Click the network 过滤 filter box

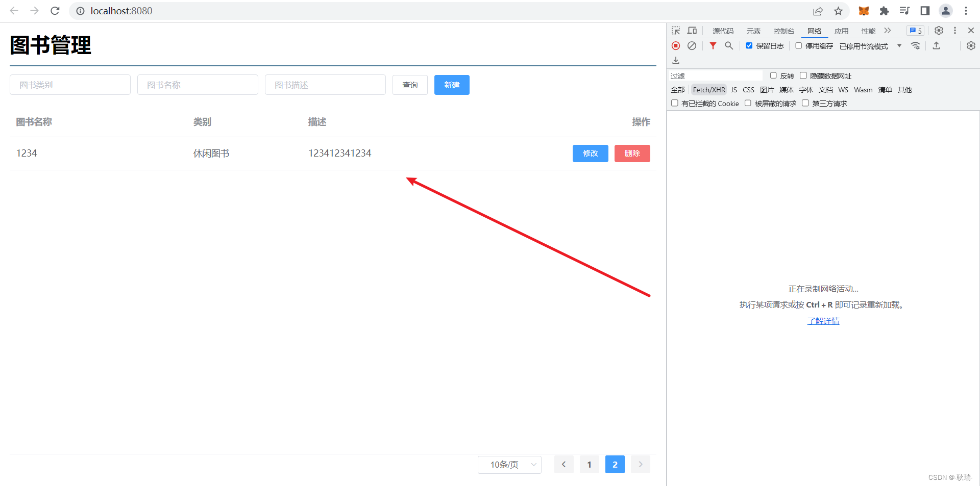716,75
